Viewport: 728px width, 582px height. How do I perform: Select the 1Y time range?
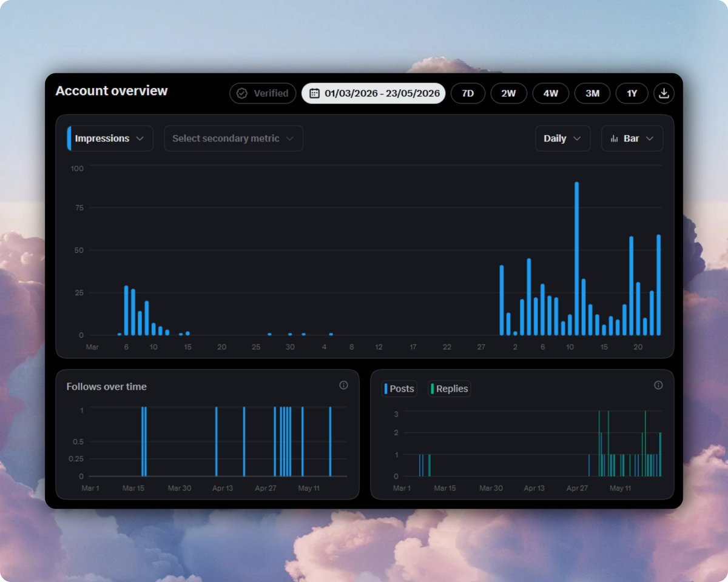[x=632, y=93]
